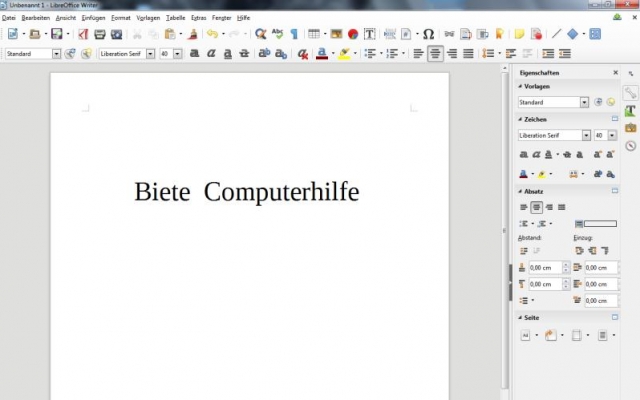The image size is (640, 400).
Task: Toggle bold formatting in the toolbar
Action: coord(194,53)
